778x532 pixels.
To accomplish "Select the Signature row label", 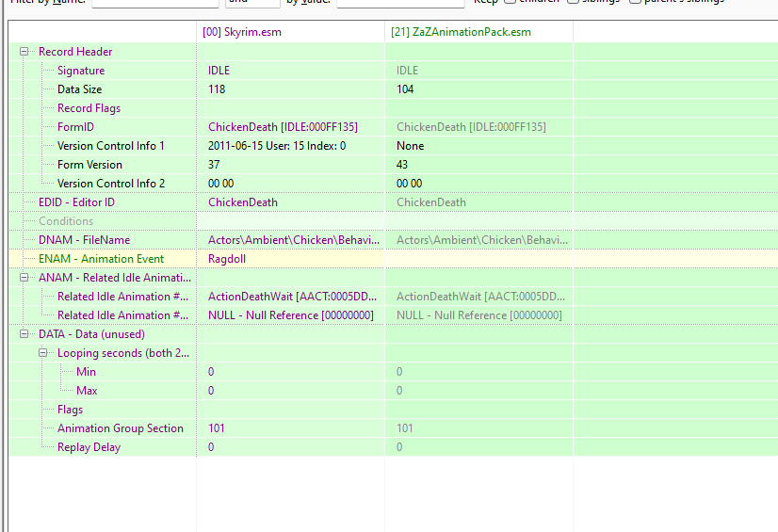I will (81, 71).
